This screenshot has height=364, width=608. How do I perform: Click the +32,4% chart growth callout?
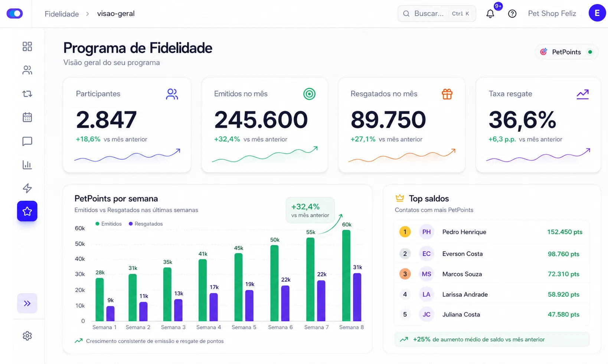pos(310,210)
